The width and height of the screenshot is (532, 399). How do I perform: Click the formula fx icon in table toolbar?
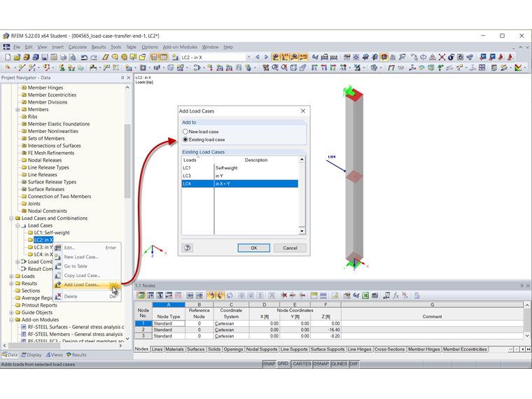point(395,295)
